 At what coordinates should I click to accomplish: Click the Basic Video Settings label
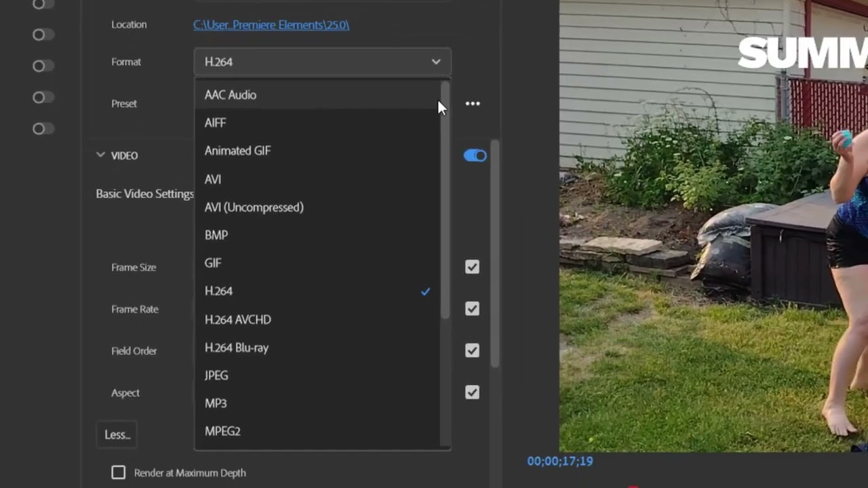144,194
